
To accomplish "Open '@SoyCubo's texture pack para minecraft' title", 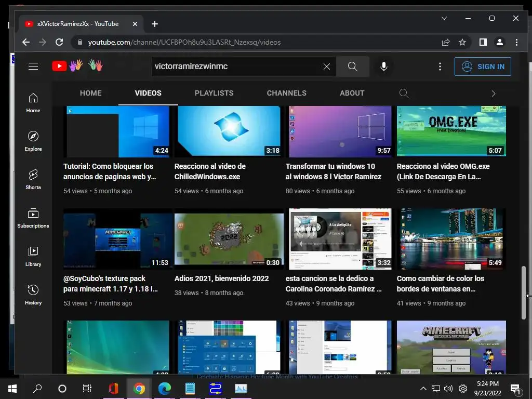I will tap(110, 284).
